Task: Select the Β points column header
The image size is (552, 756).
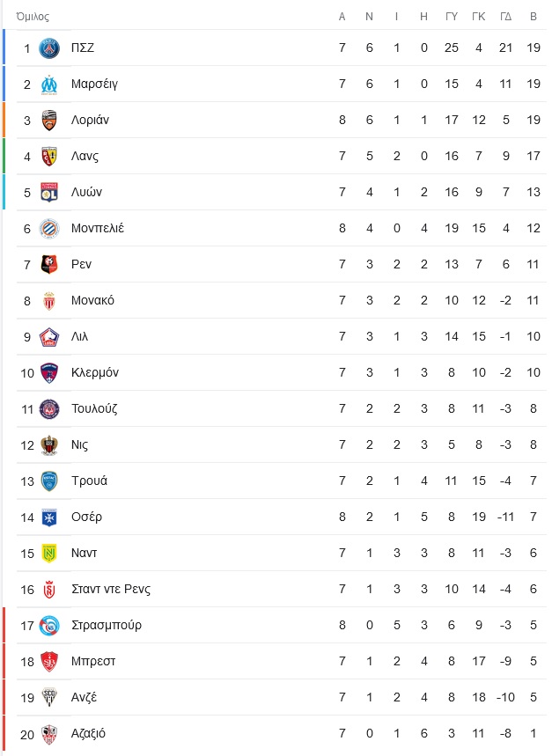Action: click(534, 17)
